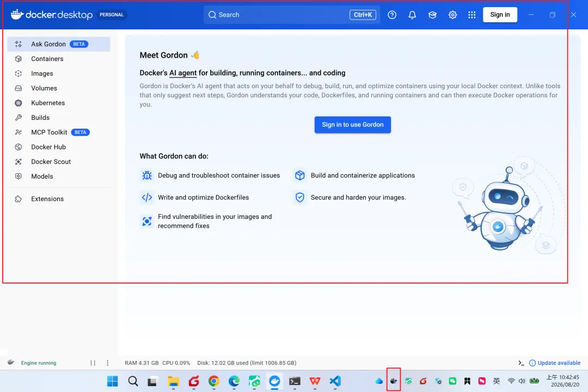Click the Sign in button

click(x=500, y=15)
